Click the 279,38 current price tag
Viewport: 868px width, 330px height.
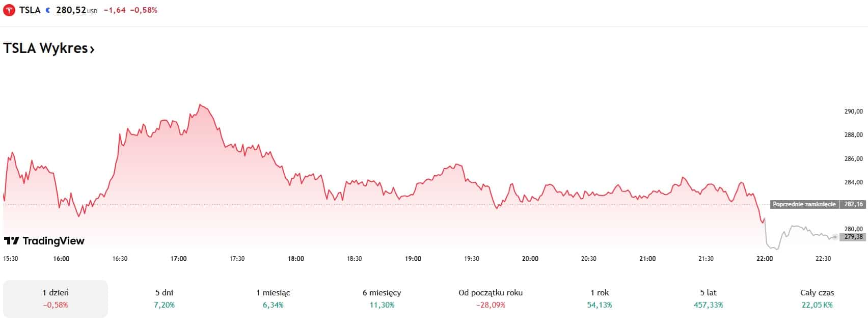854,237
